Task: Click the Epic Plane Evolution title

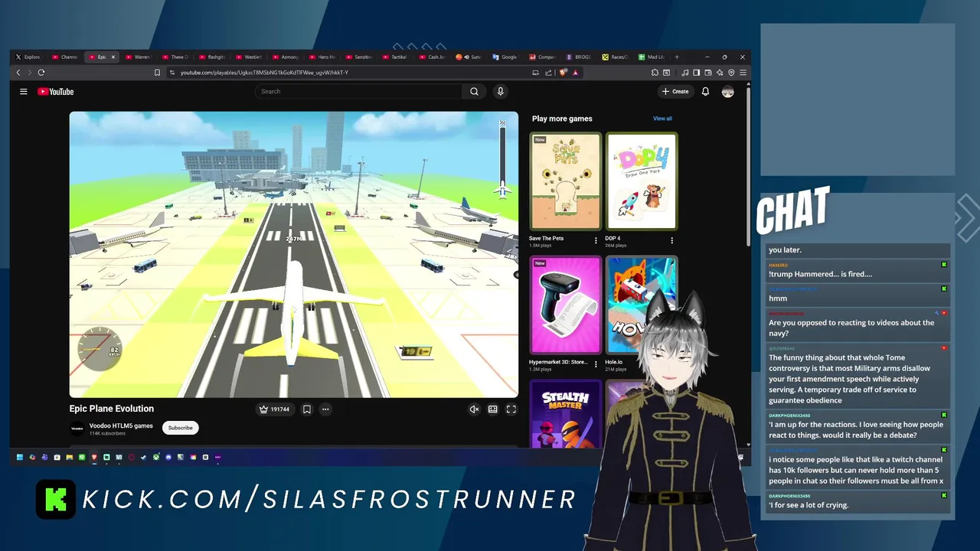Action: 112,409
